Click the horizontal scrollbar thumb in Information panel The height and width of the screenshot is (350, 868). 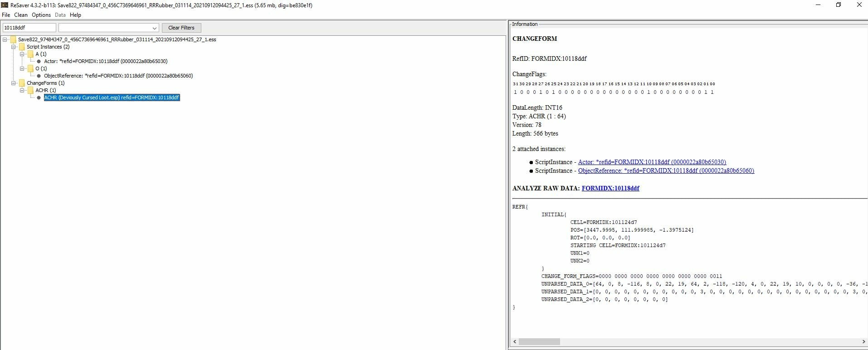tap(539, 341)
